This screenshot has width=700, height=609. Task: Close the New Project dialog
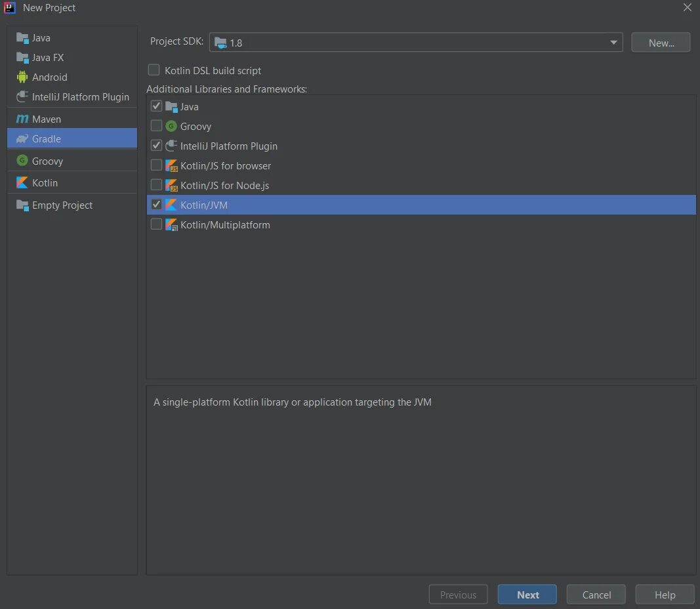(688, 8)
